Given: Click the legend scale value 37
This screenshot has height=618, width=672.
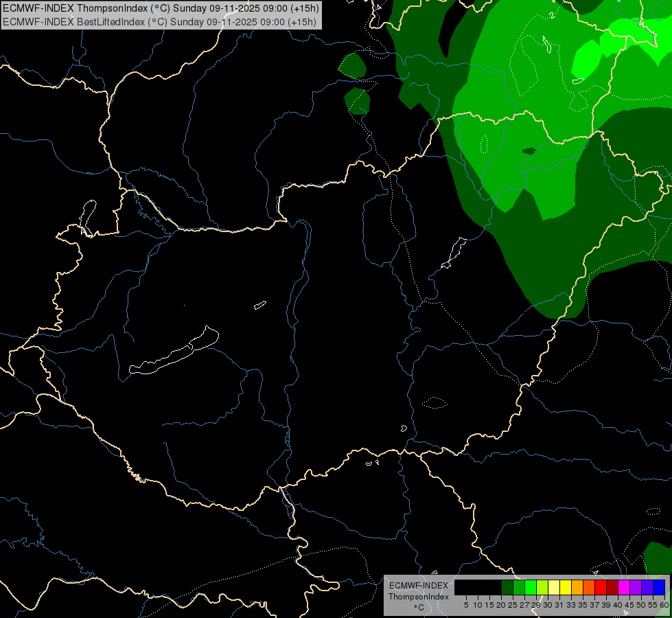Looking at the screenshot, I should (x=594, y=605).
